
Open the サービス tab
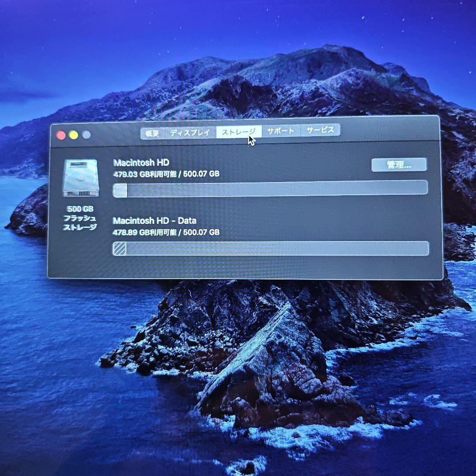point(321,130)
